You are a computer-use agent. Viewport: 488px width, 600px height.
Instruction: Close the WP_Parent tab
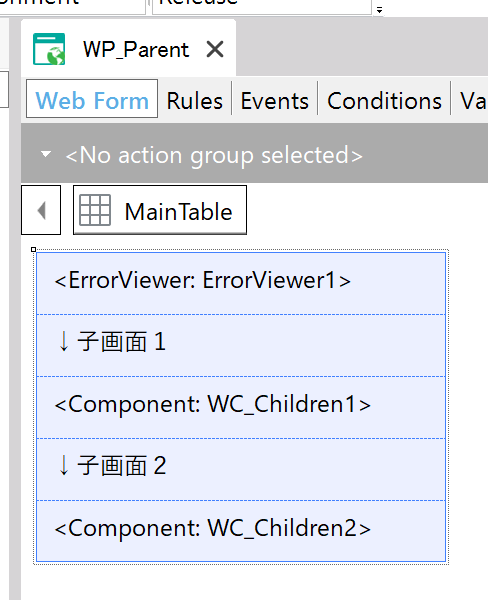tap(215, 49)
